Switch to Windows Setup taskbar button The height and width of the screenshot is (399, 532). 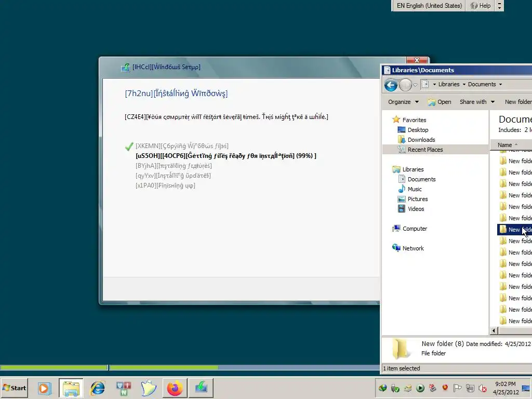(201, 388)
